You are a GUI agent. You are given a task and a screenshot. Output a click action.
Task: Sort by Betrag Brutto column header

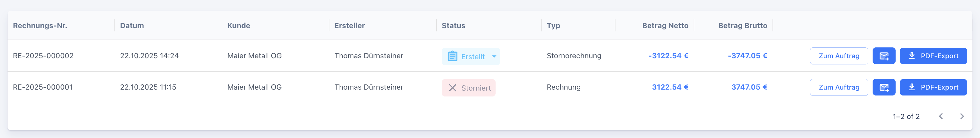(742, 26)
